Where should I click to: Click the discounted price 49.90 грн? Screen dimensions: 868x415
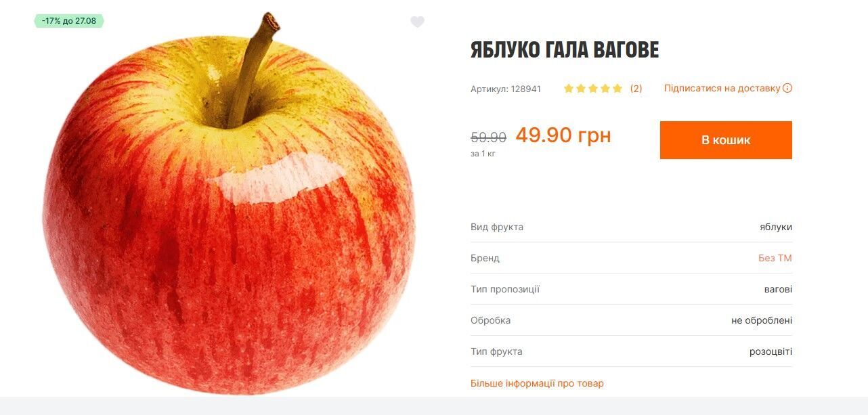(x=563, y=135)
